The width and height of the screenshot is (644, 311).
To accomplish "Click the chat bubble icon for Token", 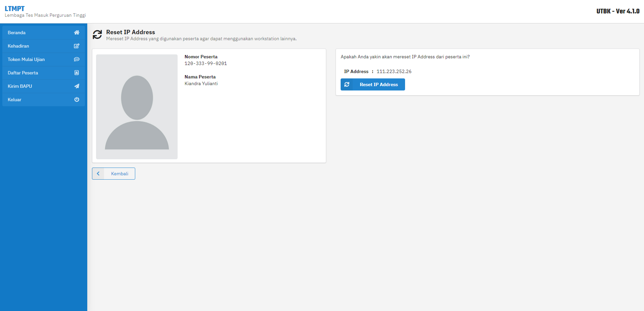I will [77, 59].
